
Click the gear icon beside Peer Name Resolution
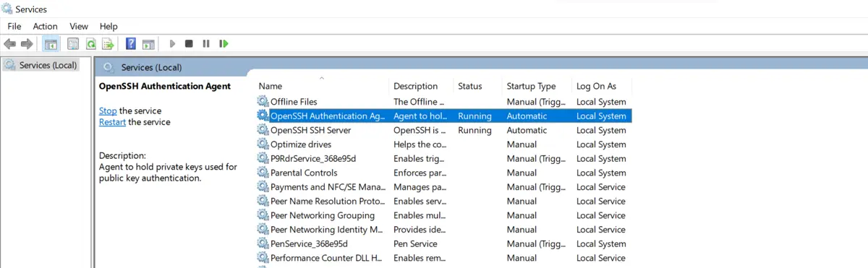point(263,201)
